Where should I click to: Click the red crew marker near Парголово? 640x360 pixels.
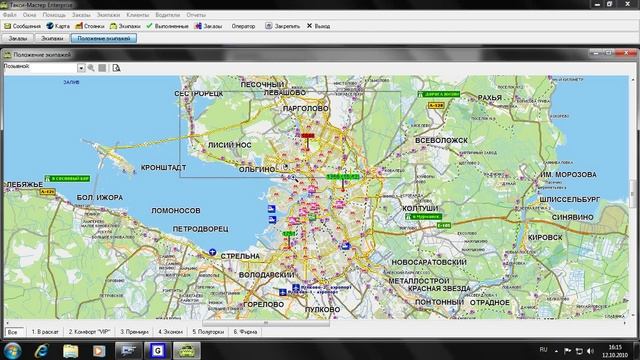308,136
